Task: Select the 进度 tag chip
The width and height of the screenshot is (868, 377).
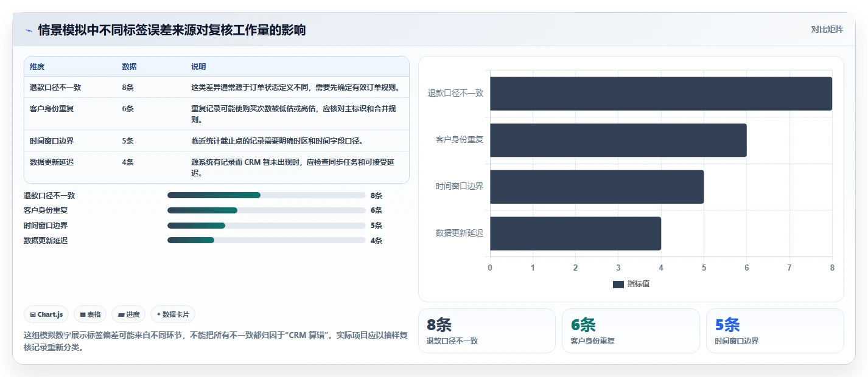Action: pos(128,314)
